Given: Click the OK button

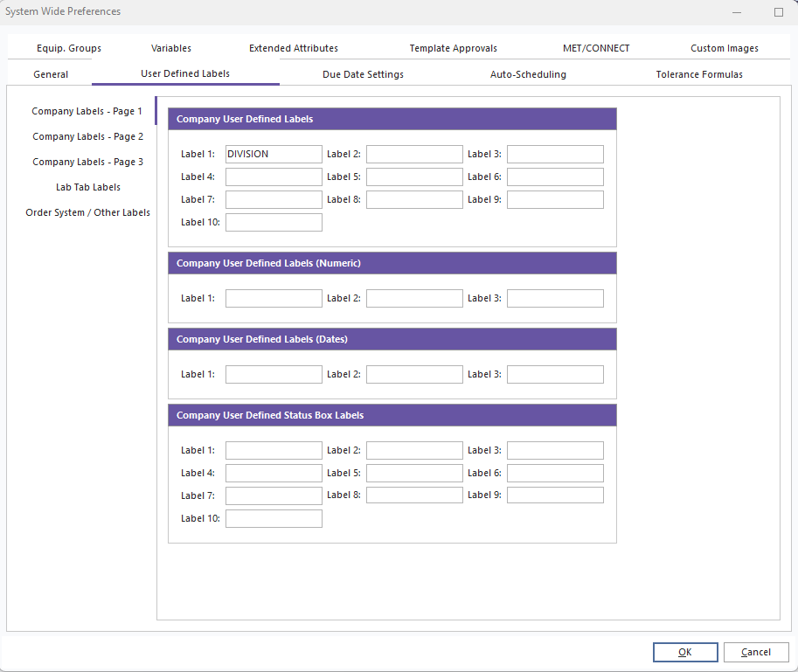Looking at the screenshot, I should coord(685,652).
